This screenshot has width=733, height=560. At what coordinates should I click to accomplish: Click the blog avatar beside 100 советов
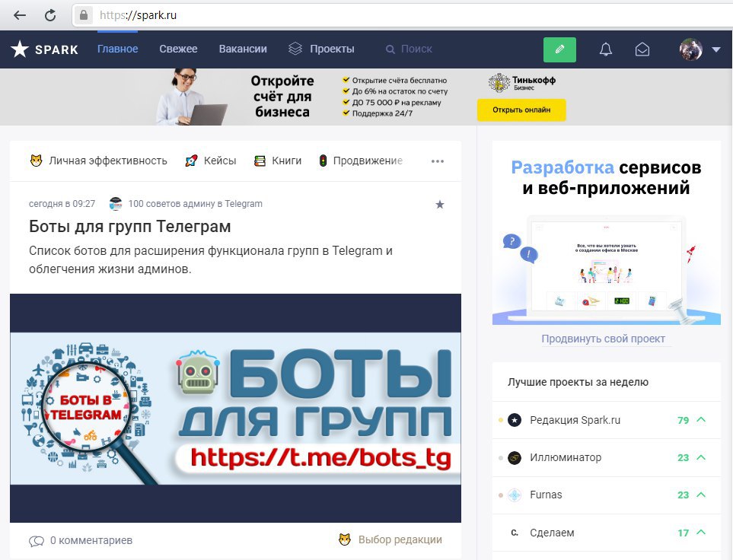tap(116, 204)
